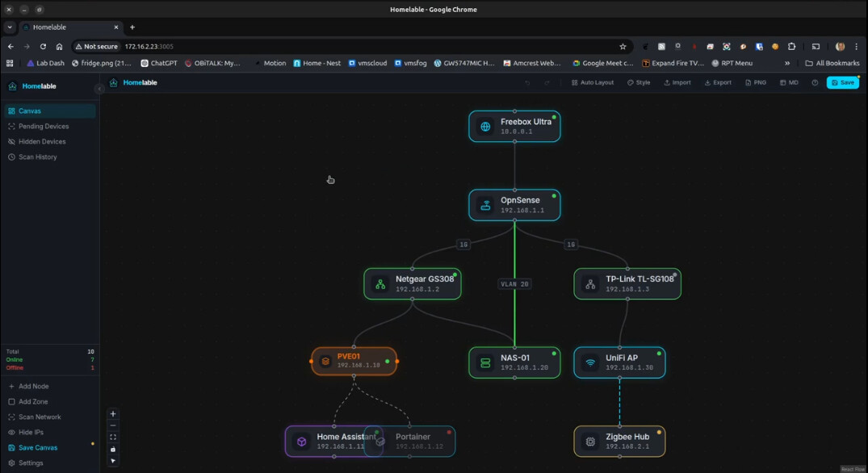Click the browser address bar
Image resolution: width=868 pixels, height=473 pixels.
point(363,47)
